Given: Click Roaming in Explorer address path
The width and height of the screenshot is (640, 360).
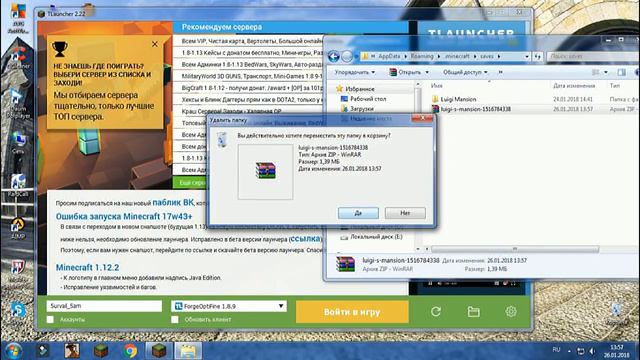Looking at the screenshot, I should pyautogui.click(x=422, y=56).
